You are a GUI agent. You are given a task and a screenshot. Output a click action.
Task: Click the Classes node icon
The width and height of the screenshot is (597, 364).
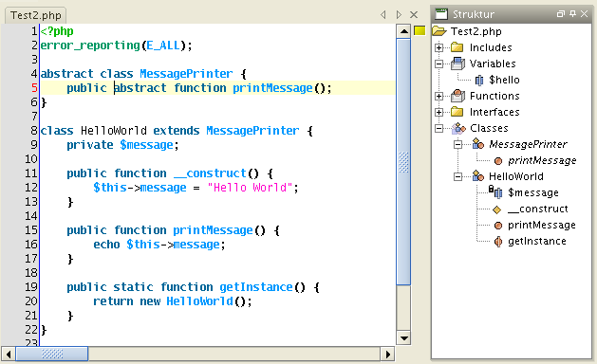pyautogui.click(x=458, y=128)
